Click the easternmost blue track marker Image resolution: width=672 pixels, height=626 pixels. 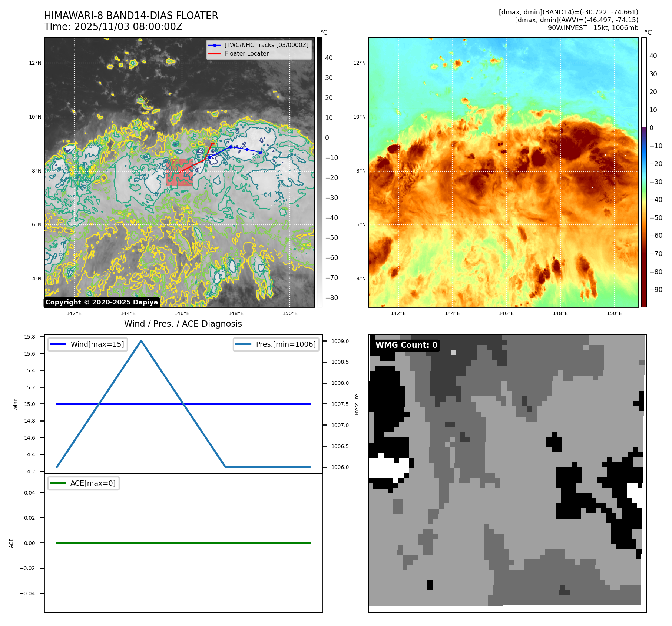pyautogui.click(x=260, y=152)
